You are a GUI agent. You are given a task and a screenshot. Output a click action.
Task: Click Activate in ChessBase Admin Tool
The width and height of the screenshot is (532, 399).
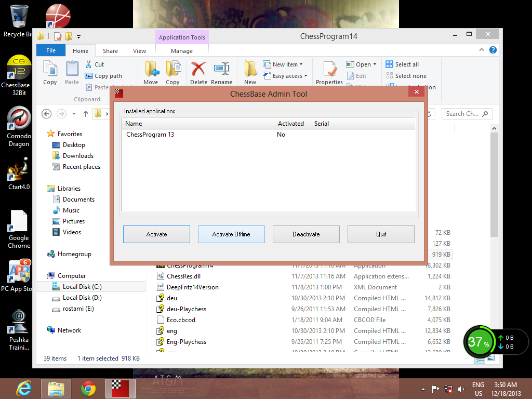(x=156, y=234)
